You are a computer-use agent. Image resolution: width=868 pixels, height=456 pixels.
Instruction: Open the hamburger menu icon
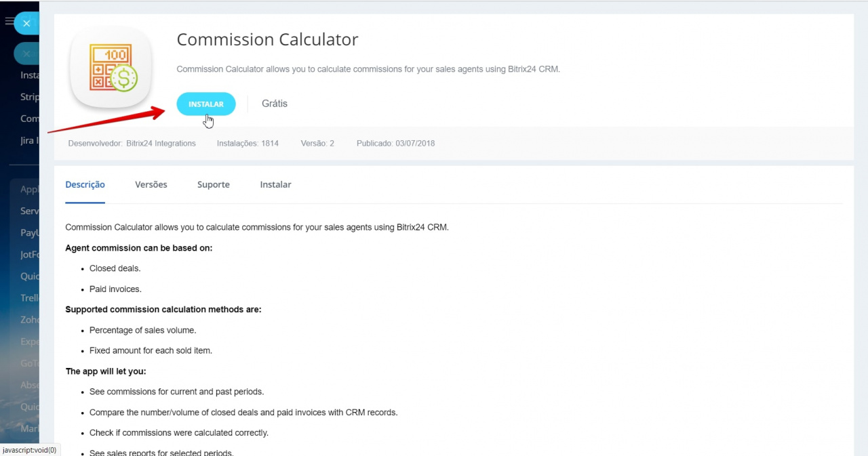click(9, 22)
